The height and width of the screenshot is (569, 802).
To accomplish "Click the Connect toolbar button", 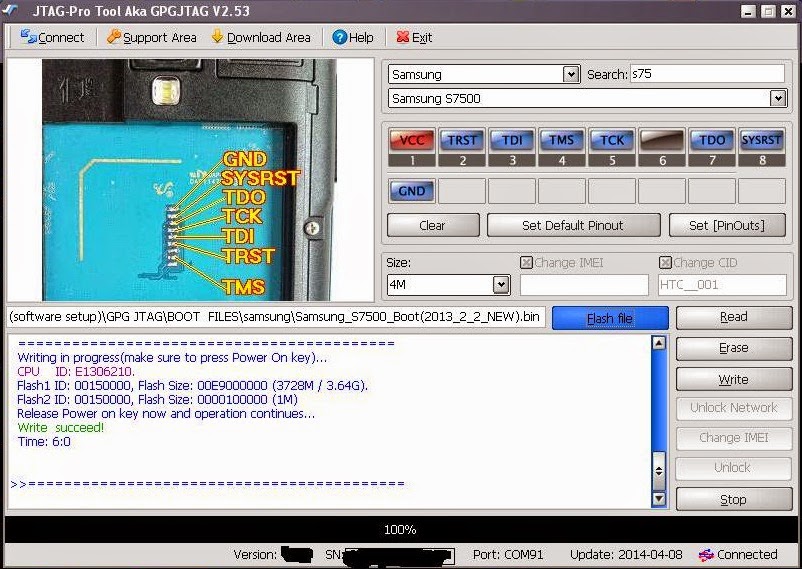I will [x=52, y=37].
